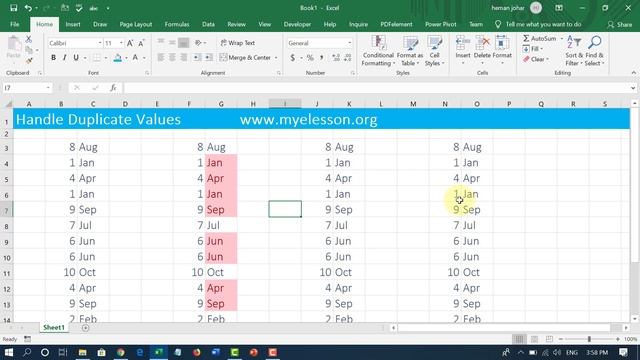Select Sheet1 tab
640x360 pixels.
tap(54, 327)
